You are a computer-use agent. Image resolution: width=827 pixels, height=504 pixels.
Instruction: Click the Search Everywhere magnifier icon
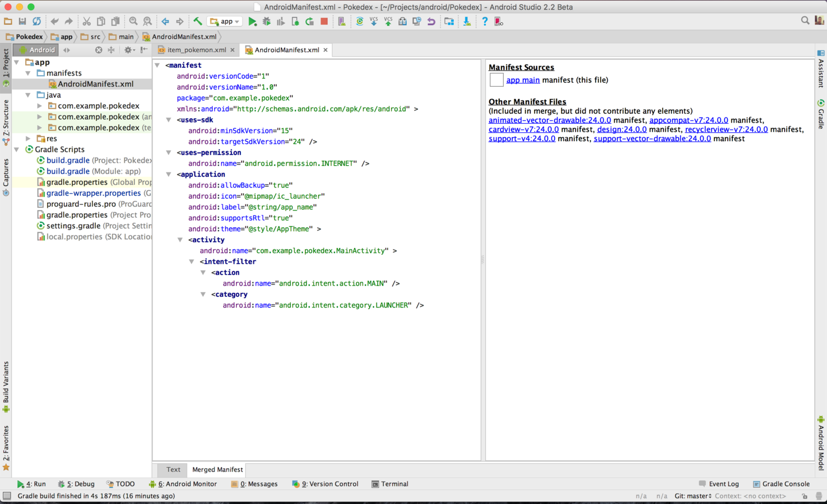click(x=805, y=21)
